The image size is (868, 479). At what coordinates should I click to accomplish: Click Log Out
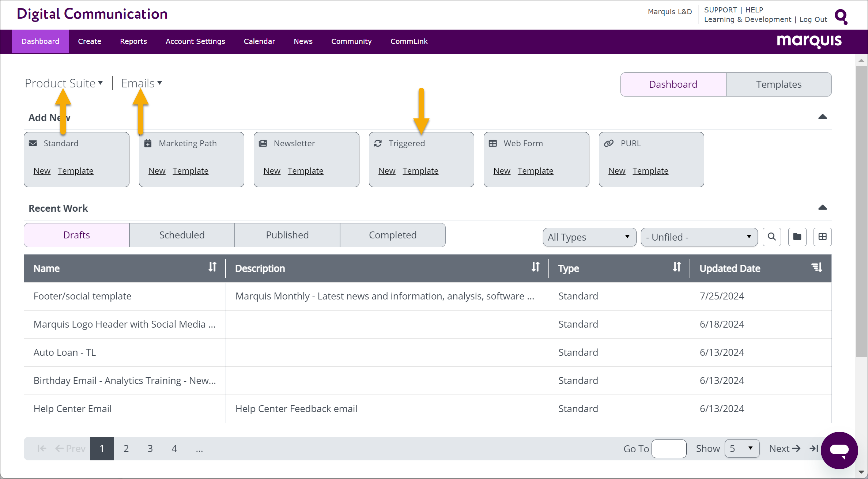pyautogui.click(x=813, y=19)
